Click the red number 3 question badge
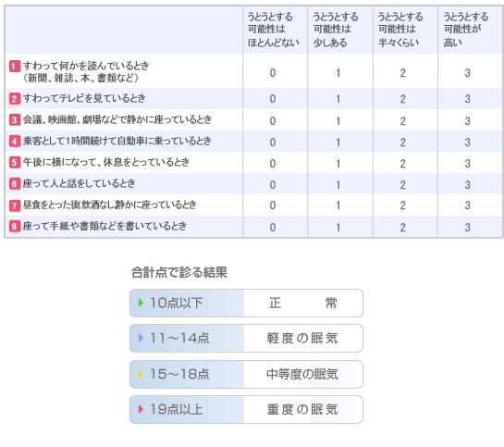 coord(15,120)
